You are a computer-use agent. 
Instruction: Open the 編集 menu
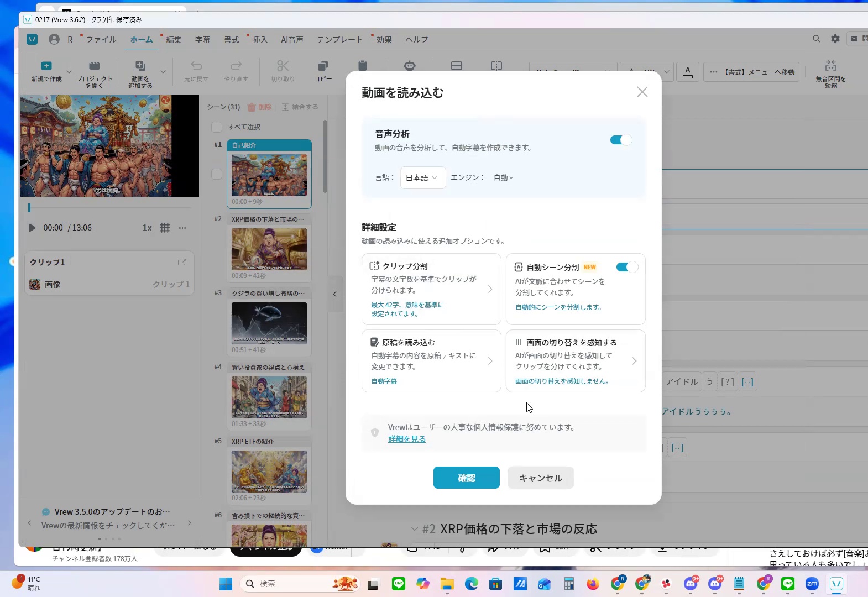pyautogui.click(x=174, y=39)
